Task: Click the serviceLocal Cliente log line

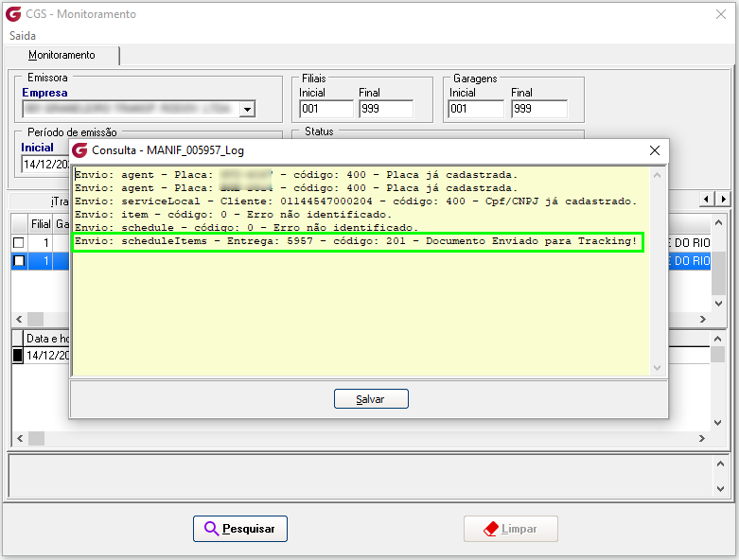Action: (356, 201)
